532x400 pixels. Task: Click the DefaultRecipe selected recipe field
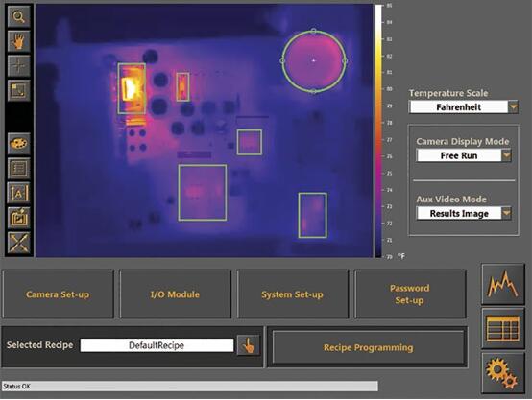point(157,345)
